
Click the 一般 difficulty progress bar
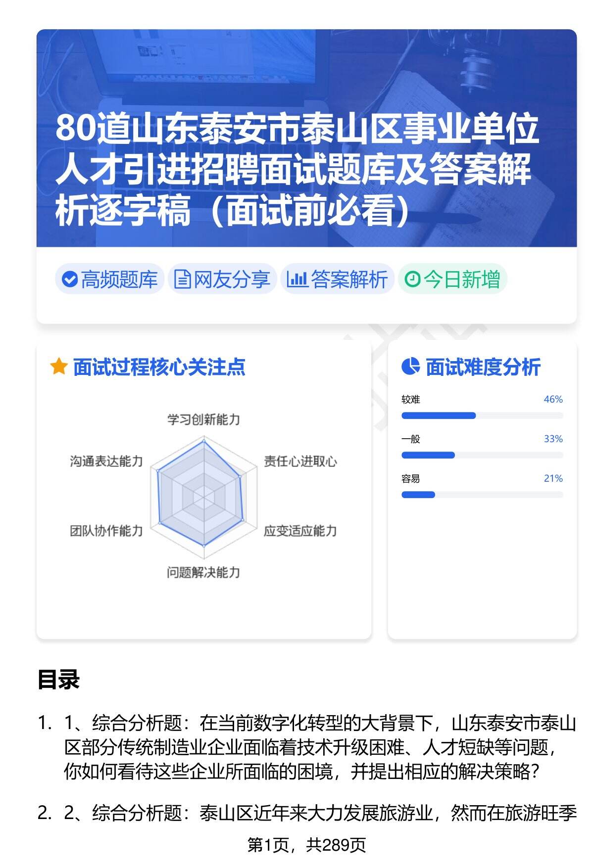click(x=482, y=455)
